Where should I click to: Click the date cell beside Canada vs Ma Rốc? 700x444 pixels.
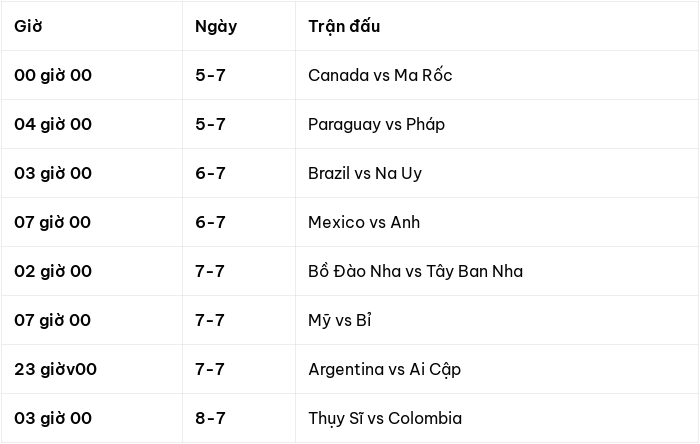pyautogui.click(x=210, y=75)
